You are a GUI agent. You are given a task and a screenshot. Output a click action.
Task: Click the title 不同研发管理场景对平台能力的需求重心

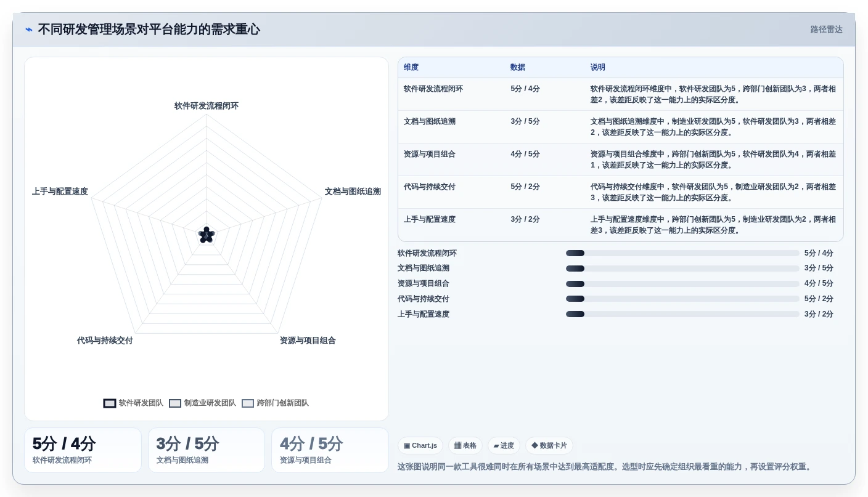tap(149, 29)
